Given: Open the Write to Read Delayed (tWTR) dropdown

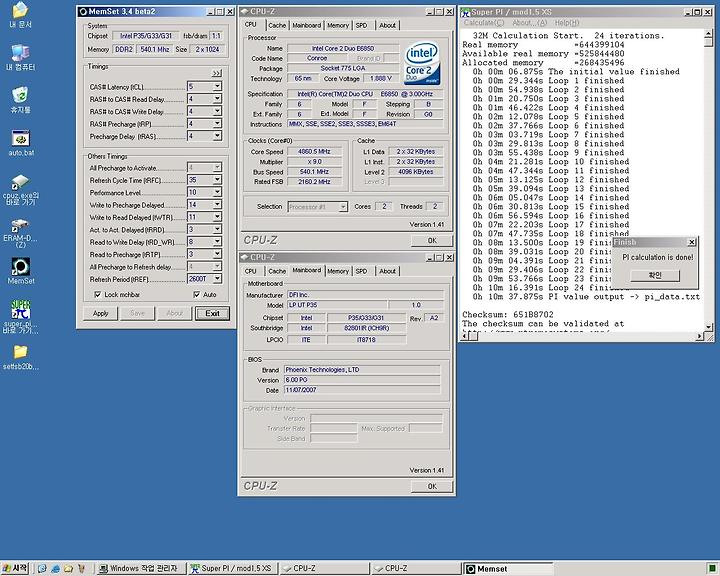Looking at the screenshot, I should click(217, 217).
